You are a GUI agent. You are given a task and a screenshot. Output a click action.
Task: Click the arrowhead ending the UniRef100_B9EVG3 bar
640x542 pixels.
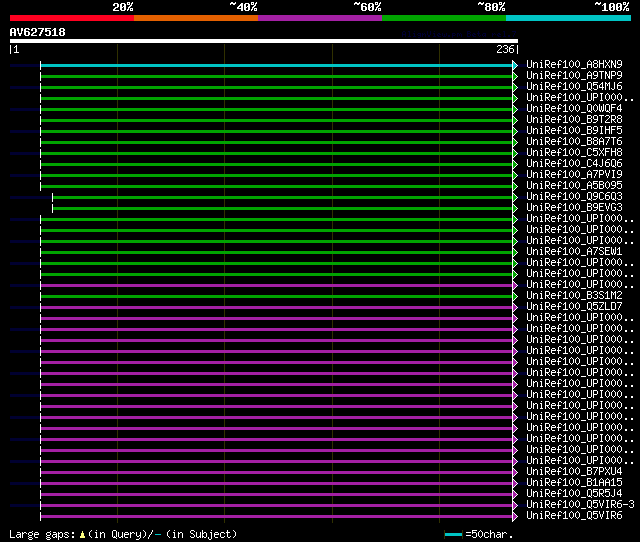pos(515,209)
